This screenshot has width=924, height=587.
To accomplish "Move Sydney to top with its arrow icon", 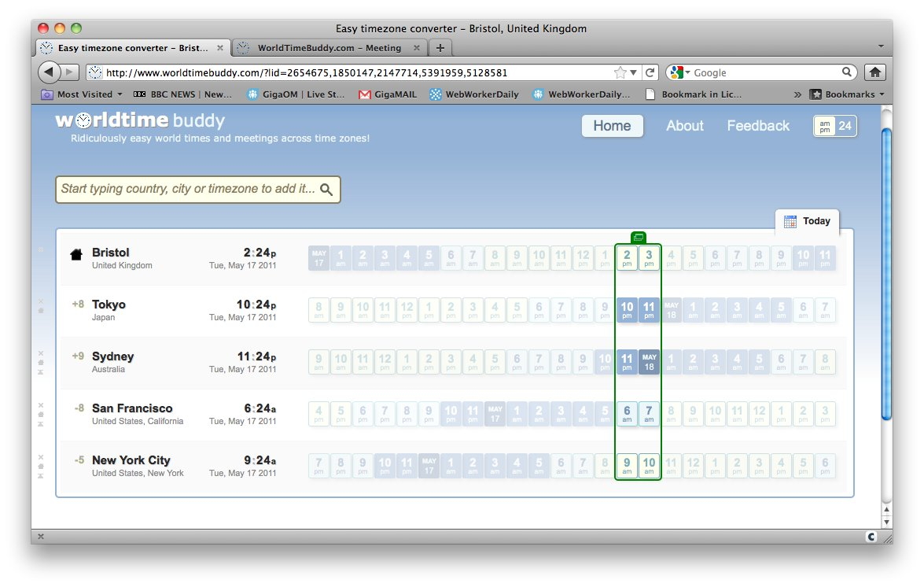I will [x=41, y=372].
